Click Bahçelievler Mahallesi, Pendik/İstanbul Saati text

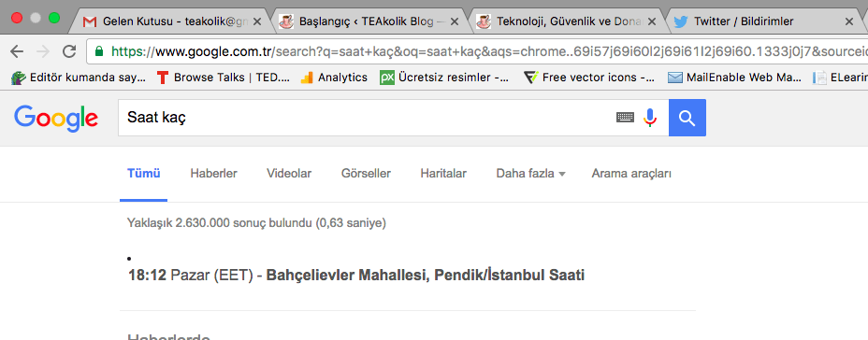coord(426,275)
